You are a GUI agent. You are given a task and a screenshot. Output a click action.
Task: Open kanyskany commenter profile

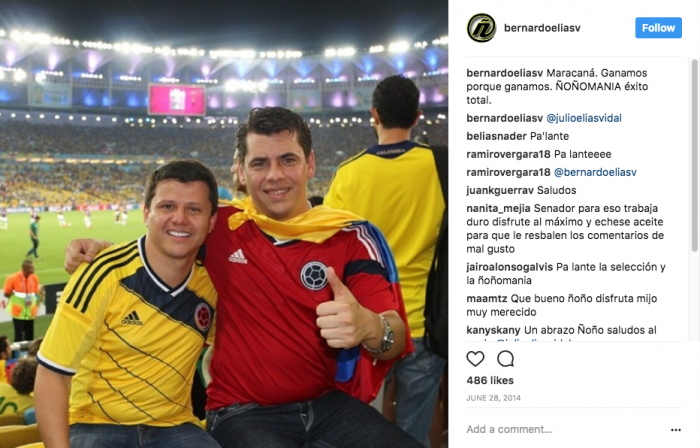(493, 330)
